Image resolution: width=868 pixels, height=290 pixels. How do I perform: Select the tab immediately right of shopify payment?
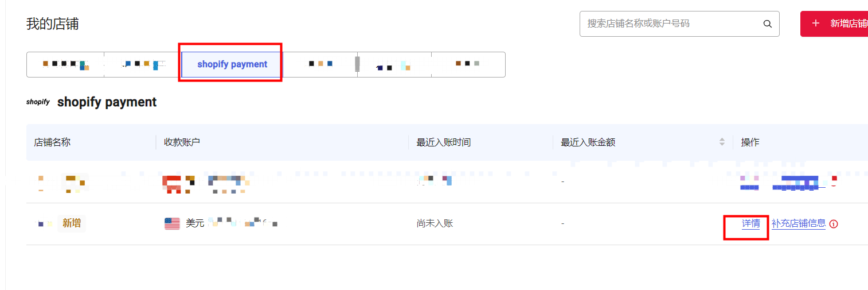pyautogui.click(x=320, y=64)
